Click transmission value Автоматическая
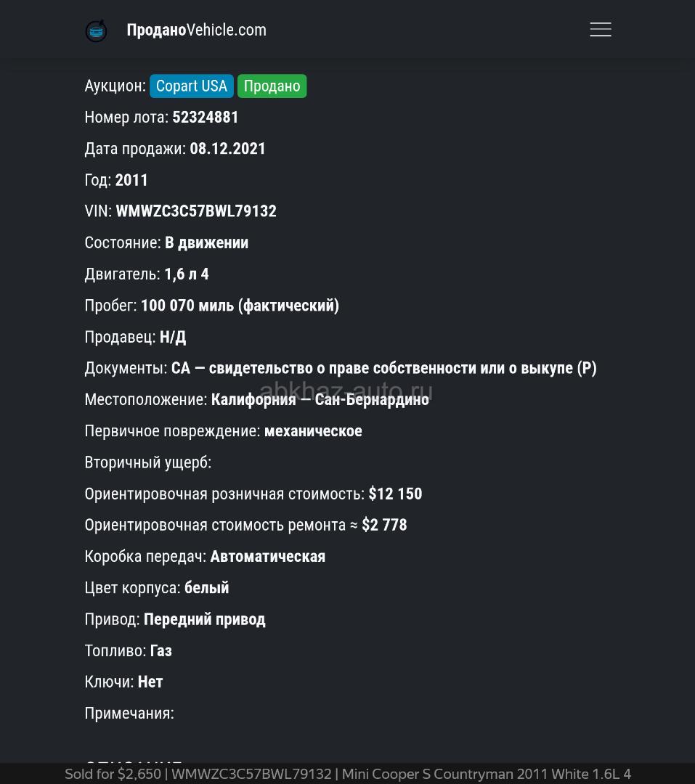The width and height of the screenshot is (695, 784). pyautogui.click(x=267, y=557)
